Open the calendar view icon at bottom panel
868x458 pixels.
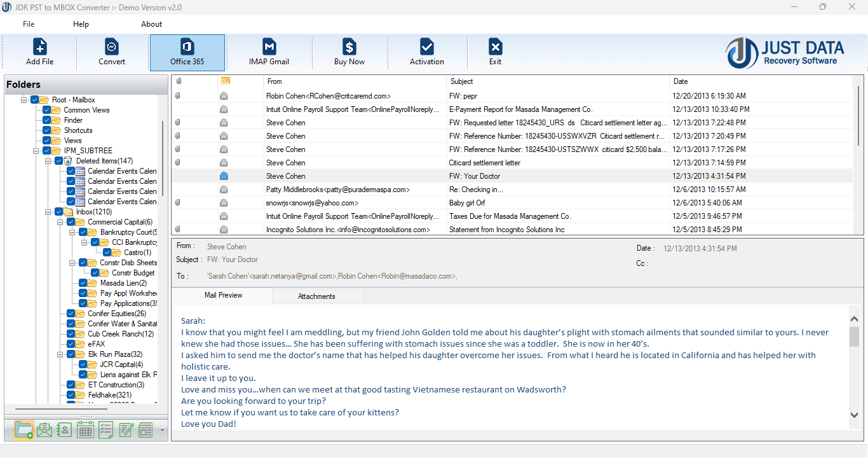point(85,430)
